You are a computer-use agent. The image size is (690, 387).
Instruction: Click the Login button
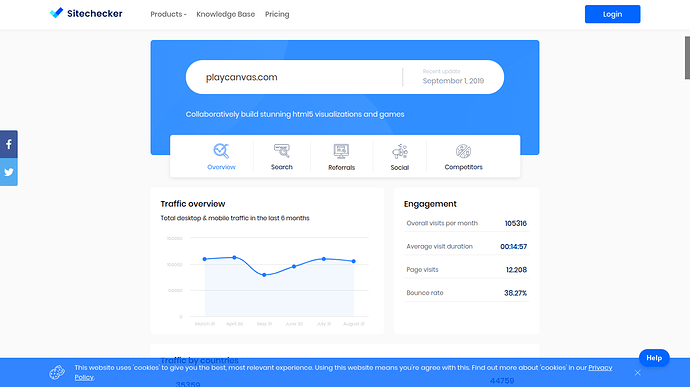pyautogui.click(x=612, y=14)
